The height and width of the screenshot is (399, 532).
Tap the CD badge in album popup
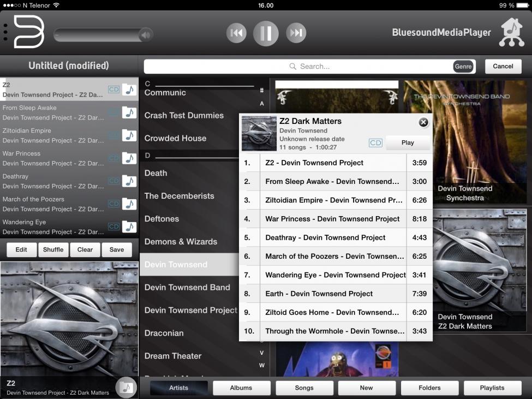click(375, 142)
